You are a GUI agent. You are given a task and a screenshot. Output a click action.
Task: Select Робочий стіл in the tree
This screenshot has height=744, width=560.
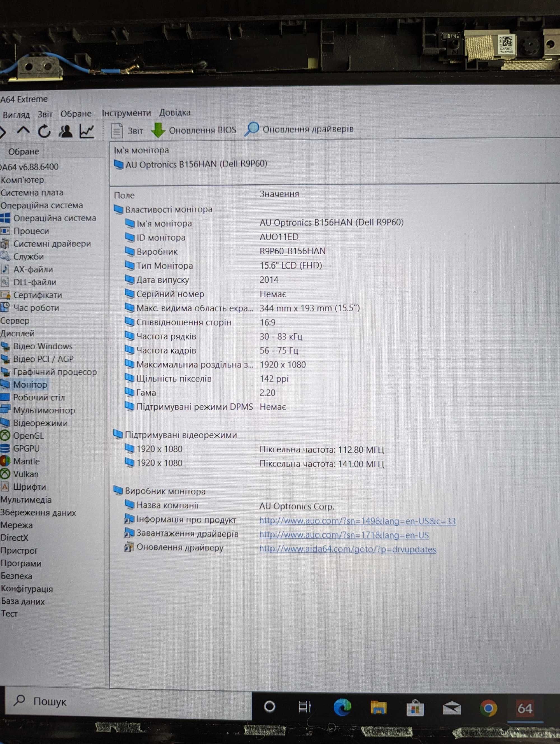click(33, 397)
